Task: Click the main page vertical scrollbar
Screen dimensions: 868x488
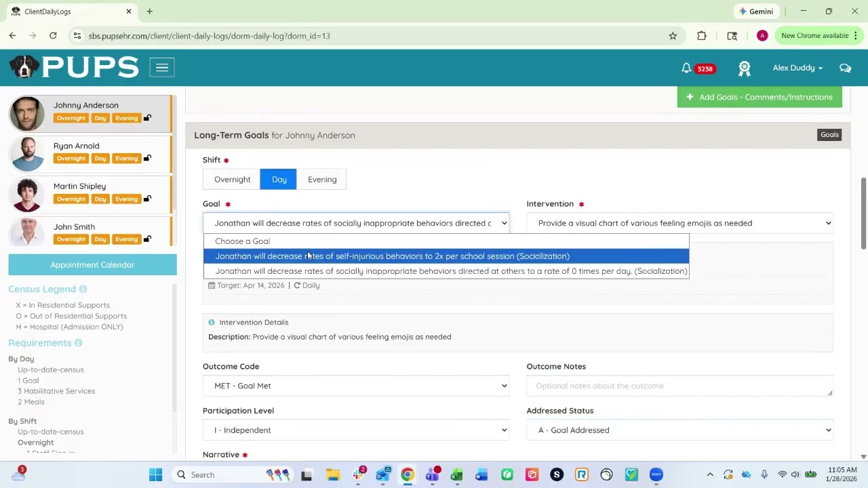Action: coord(863,213)
